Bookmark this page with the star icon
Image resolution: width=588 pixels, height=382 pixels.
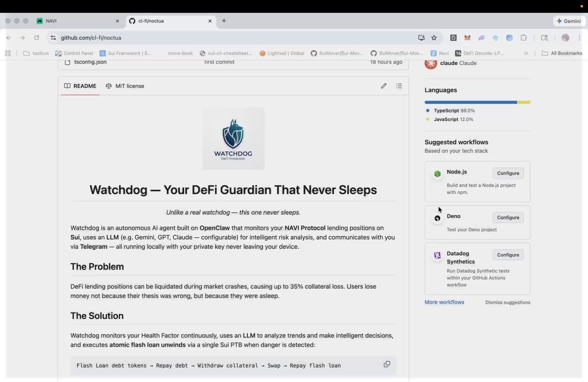click(434, 38)
